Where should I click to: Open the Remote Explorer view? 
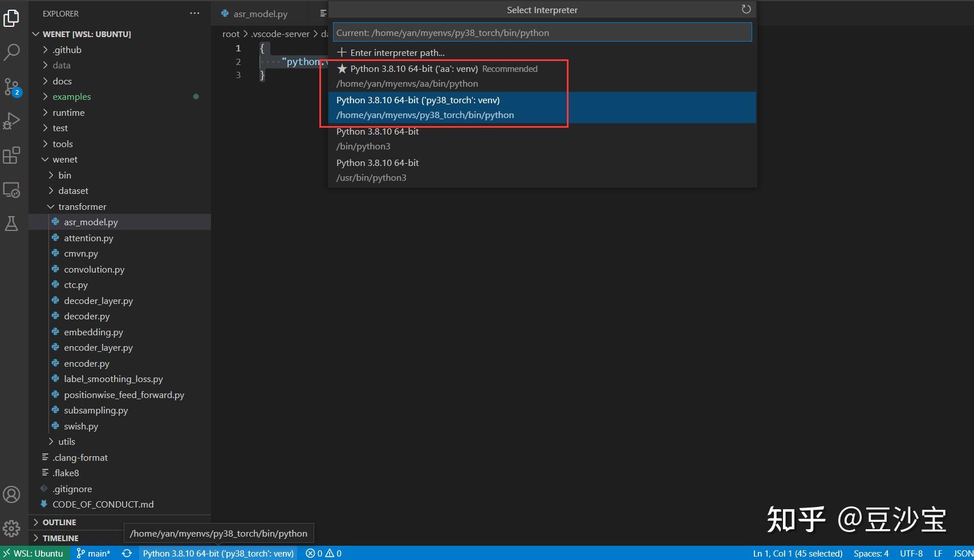coord(12,190)
